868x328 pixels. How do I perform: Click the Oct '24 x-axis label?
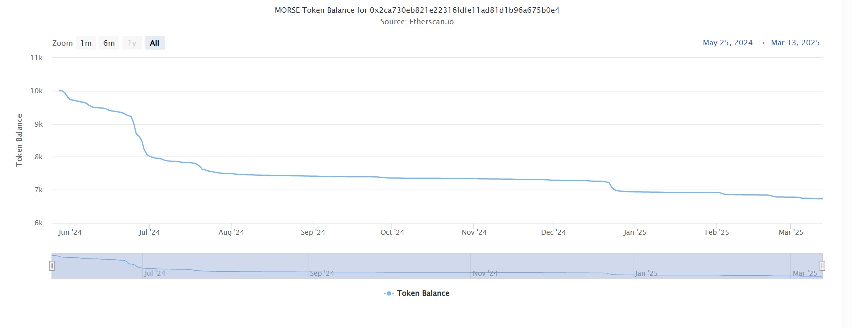392,232
